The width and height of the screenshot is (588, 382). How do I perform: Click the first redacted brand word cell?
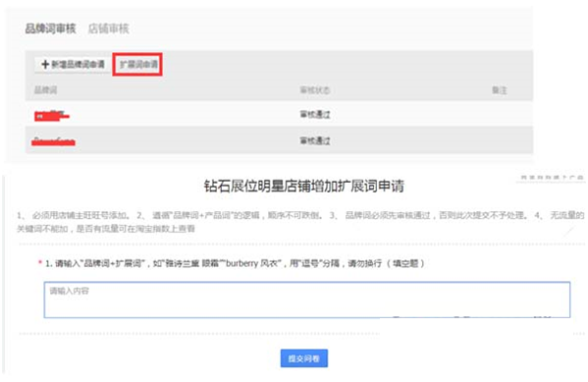51,116
